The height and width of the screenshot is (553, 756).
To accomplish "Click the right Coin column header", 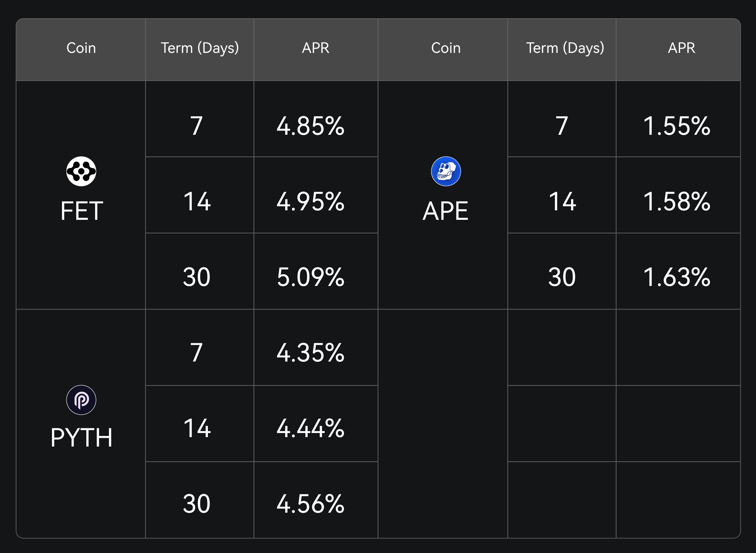I will pyautogui.click(x=446, y=48).
